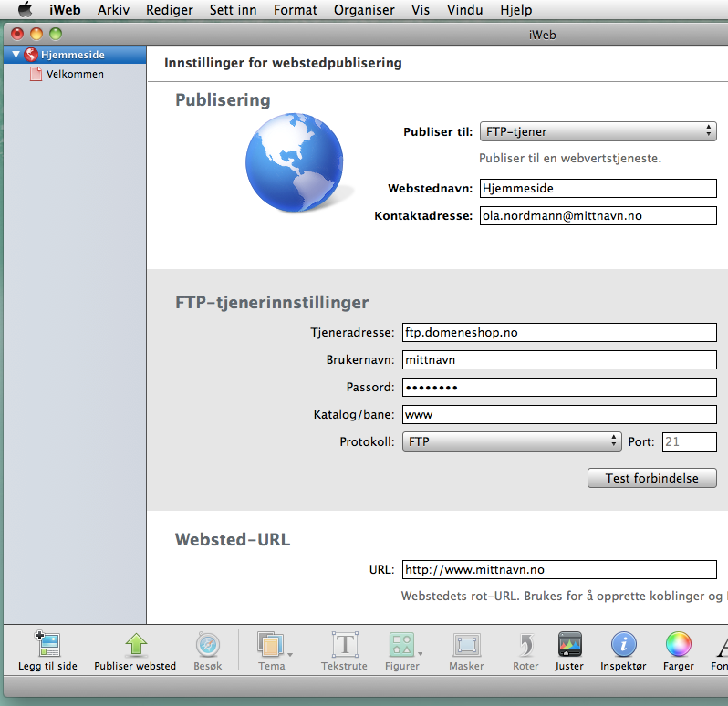728x706 pixels.
Task: Select the Velkommen page in sidebar
Action: pyautogui.click(x=75, y=74)
